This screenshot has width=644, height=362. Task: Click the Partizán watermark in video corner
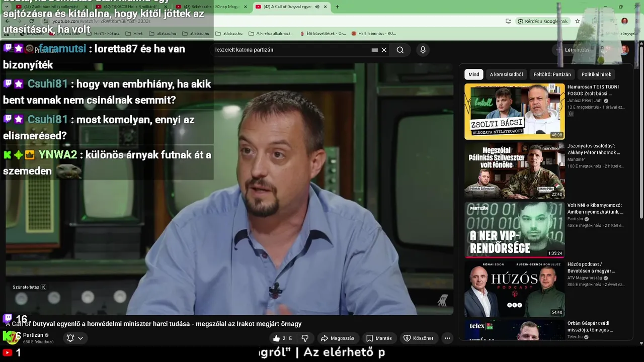tap(443, 301)
